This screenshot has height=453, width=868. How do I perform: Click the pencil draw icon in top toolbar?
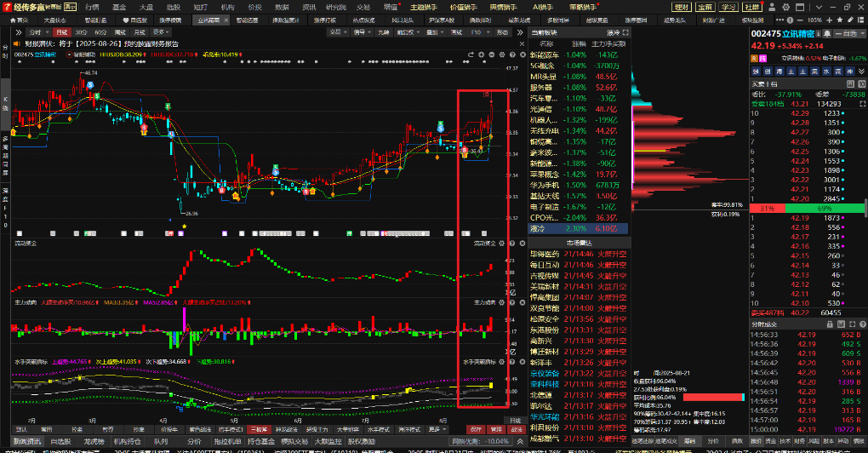(x=850, y=20)
